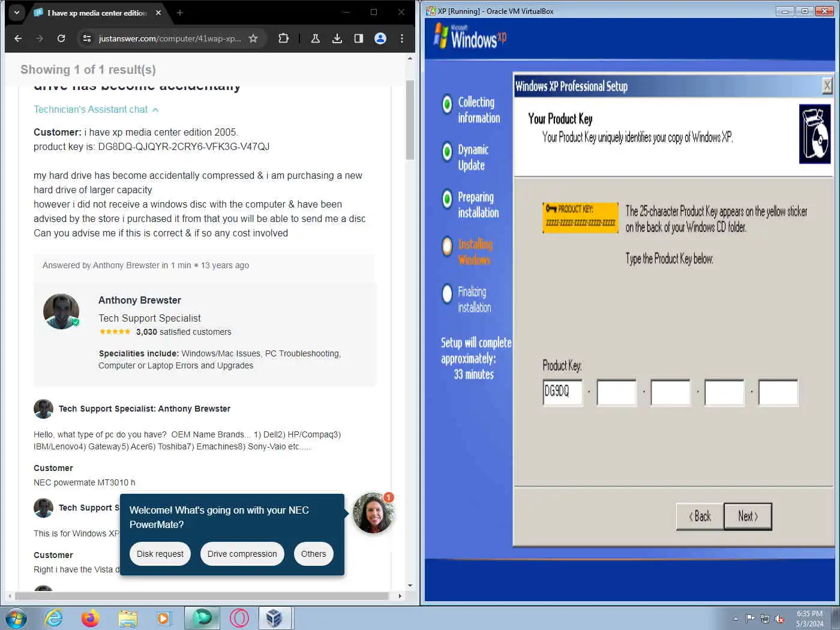Select the 'I have xp media center edition' tab
840x630 pixels.
coord(97,13)
